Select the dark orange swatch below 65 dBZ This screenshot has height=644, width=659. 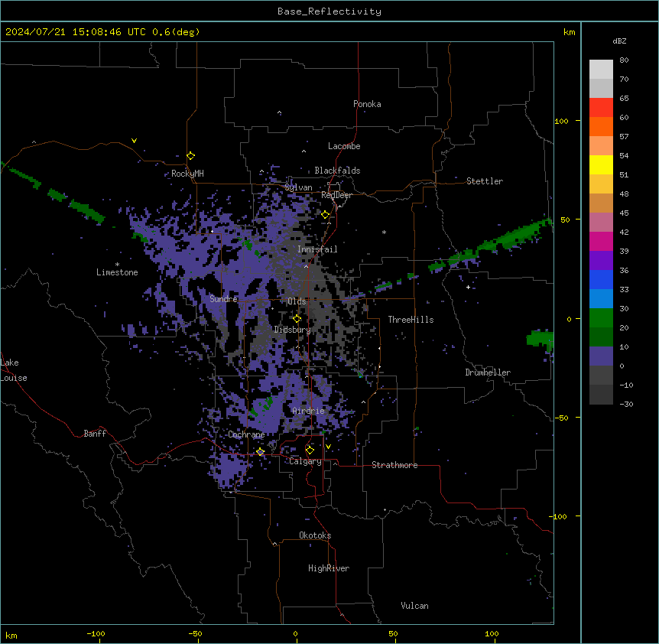pyautogui.click(x=601, y=126)
